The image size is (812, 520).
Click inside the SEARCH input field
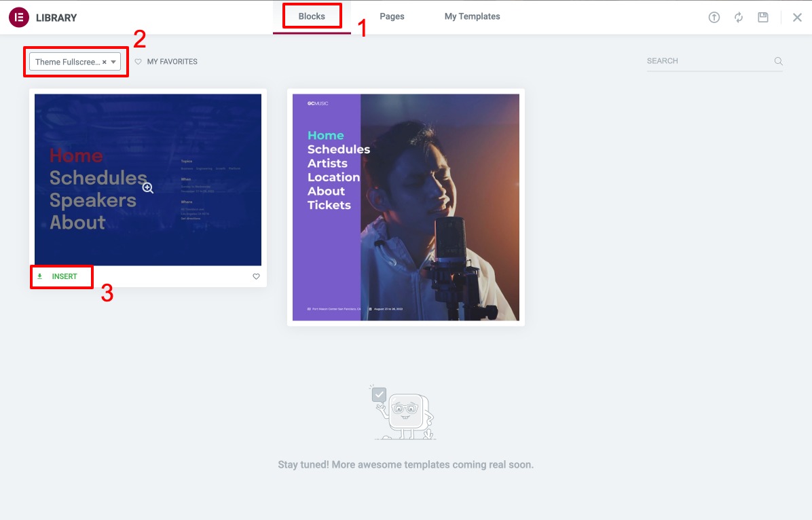706,60
